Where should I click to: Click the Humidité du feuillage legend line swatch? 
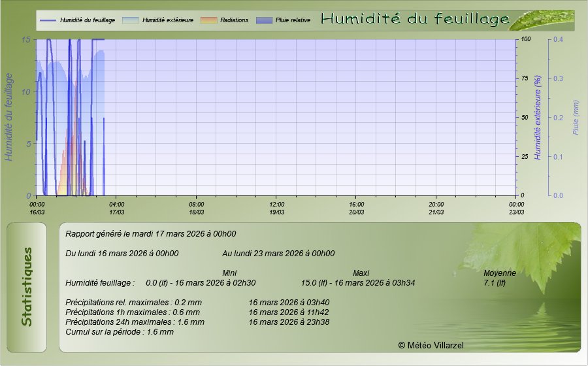(x=48, y=20)
